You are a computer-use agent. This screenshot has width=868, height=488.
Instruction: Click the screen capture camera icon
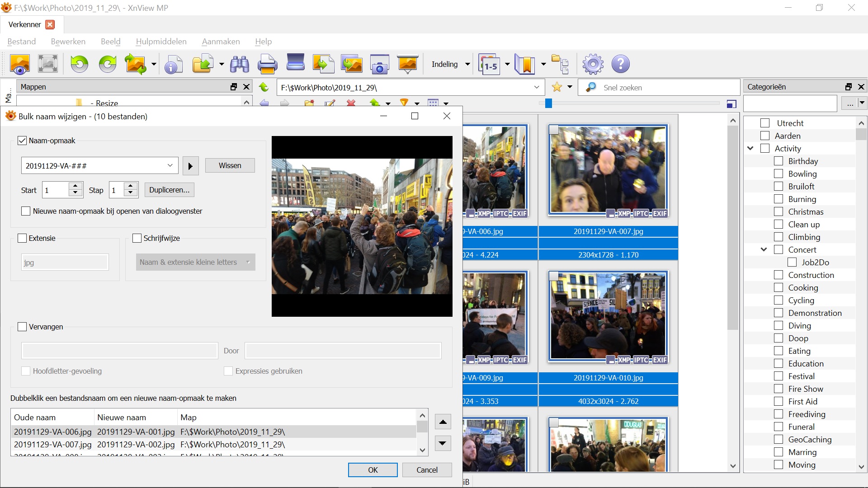click(379, 64)
